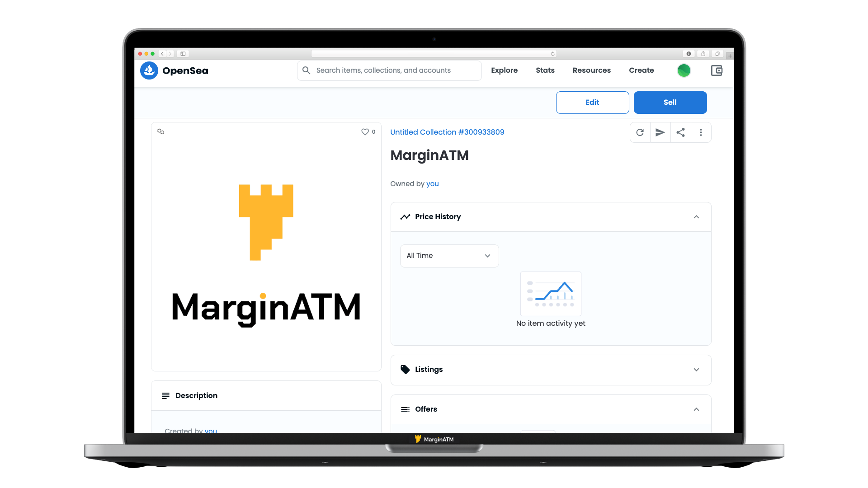868x488 pixels.
Task: Click the OpenSea logo icon
Action: (x=148, y=70)
